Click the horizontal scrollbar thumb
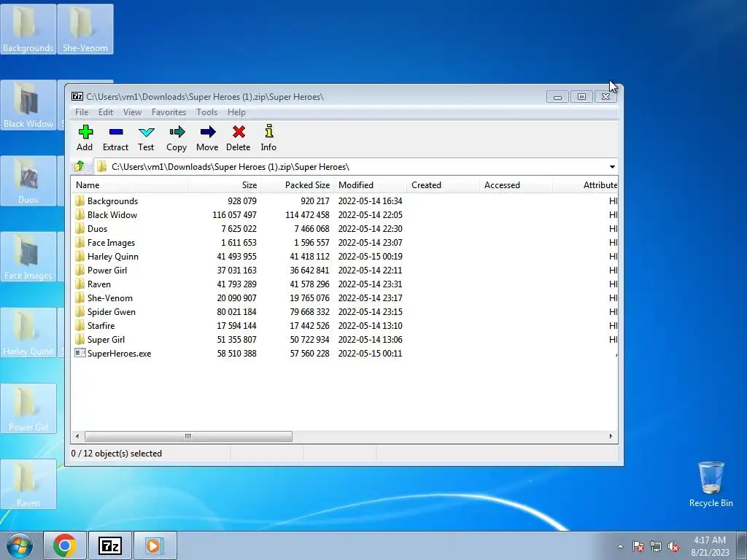This screenshot has width=747, height=560. 188,436
